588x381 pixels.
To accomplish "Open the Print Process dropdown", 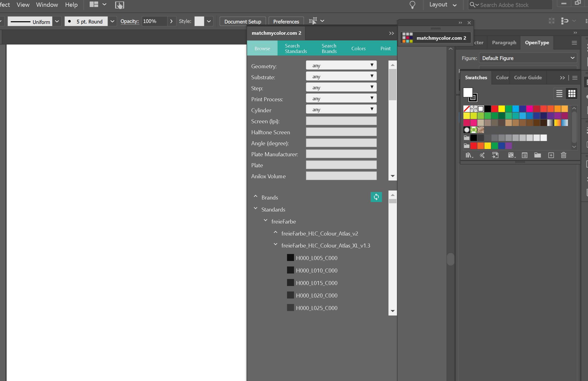I will click(x=341, y=98).
